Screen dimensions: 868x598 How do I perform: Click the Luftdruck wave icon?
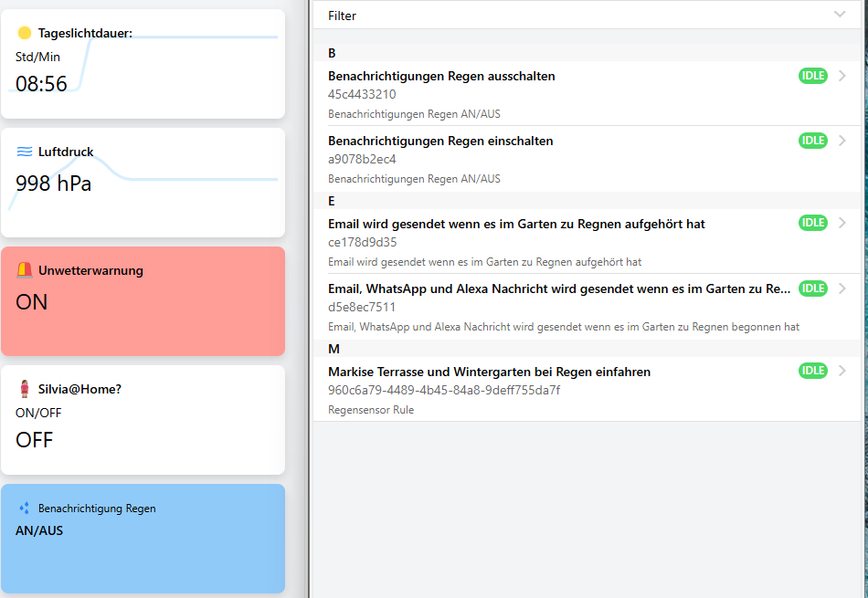tap(25, 152)
